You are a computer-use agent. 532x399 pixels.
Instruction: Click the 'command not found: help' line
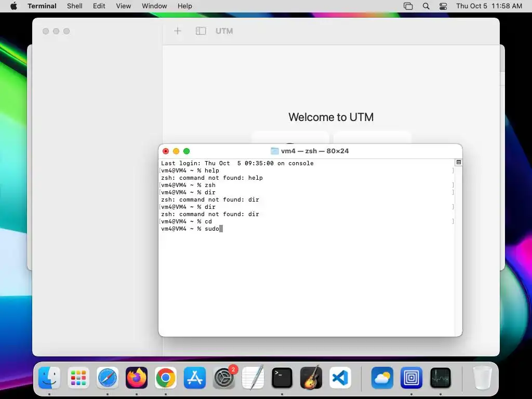tap(212, 178)
